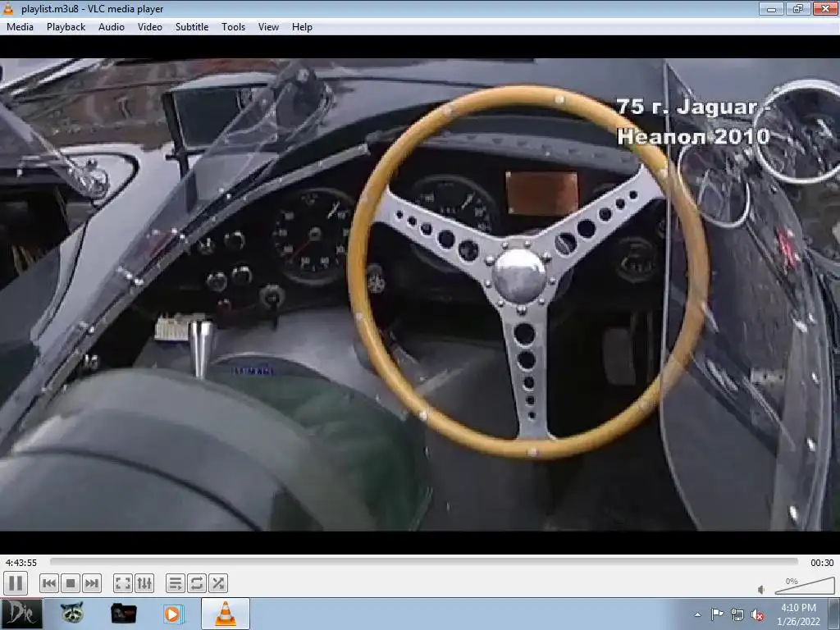Adjust the volume slider at 0%

(805, 586)
